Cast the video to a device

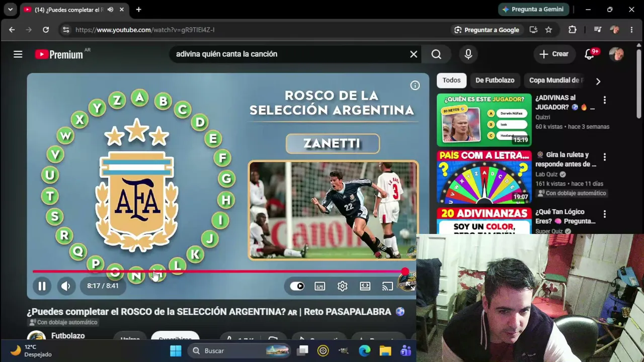387,286
